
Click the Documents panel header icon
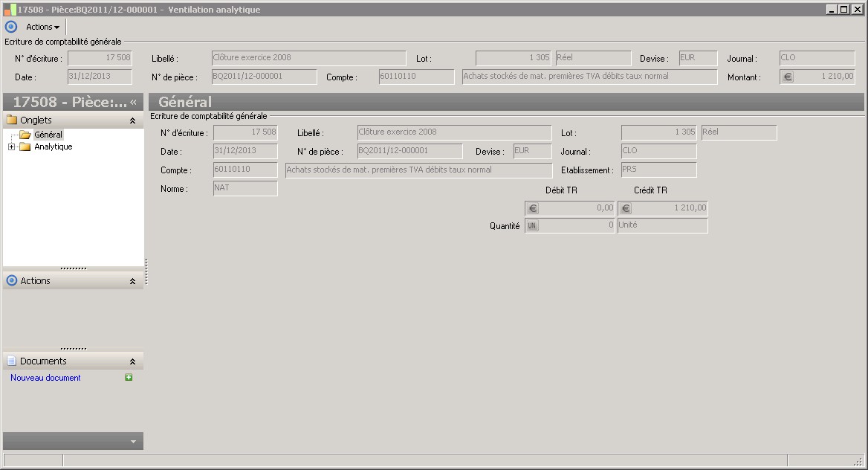click(11, 361)
